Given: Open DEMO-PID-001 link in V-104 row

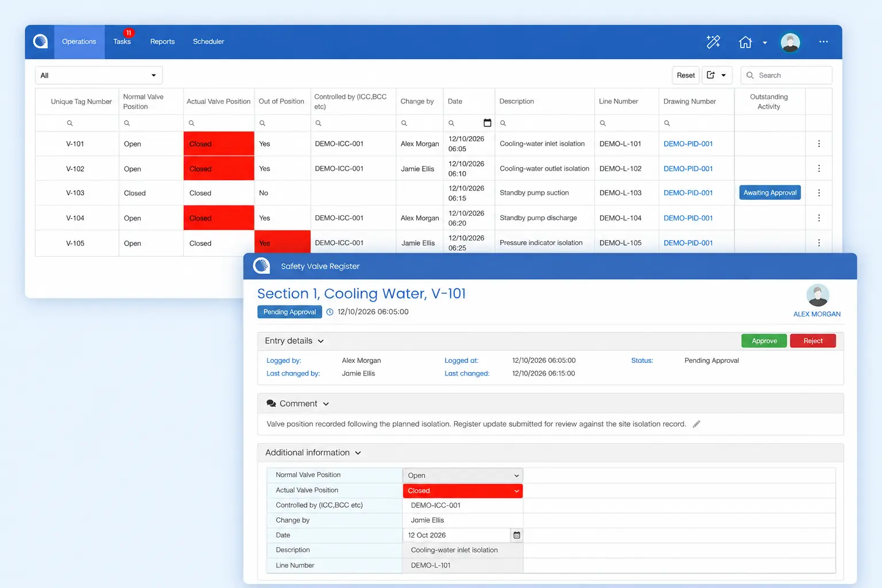Looking at the screenshot, I should (x=688, y=218).
